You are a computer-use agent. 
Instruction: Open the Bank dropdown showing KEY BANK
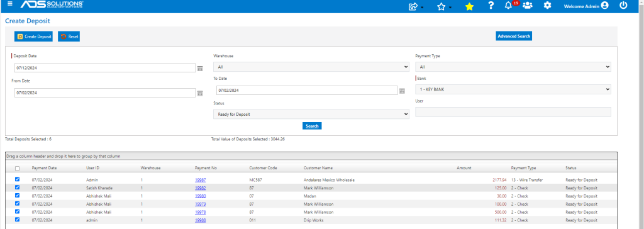513,89
